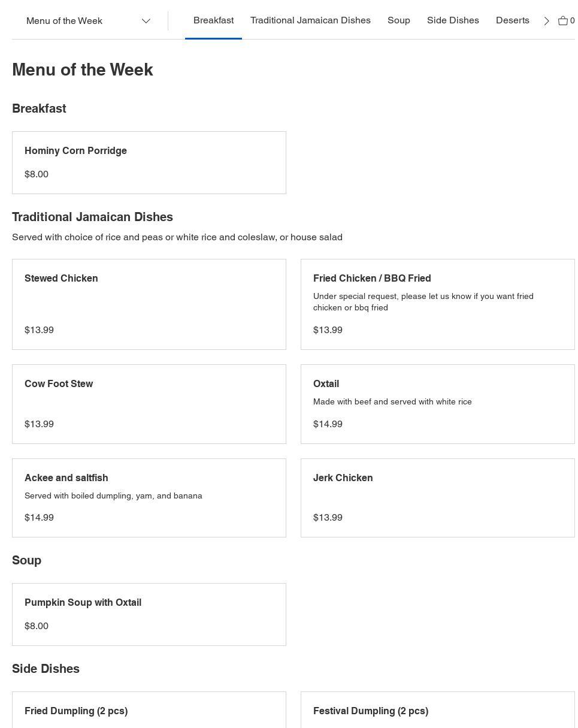
Task: Click the Oxtail $14.99 price
Action: pos(328,424)
